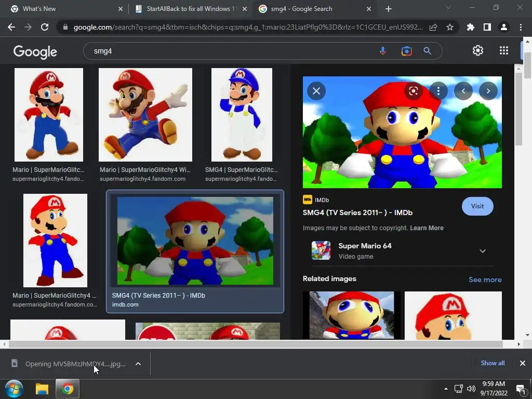Click the horizontal page scrollbar
The width and height of the screenshot is (532, 399).
(x=256, y=344)
